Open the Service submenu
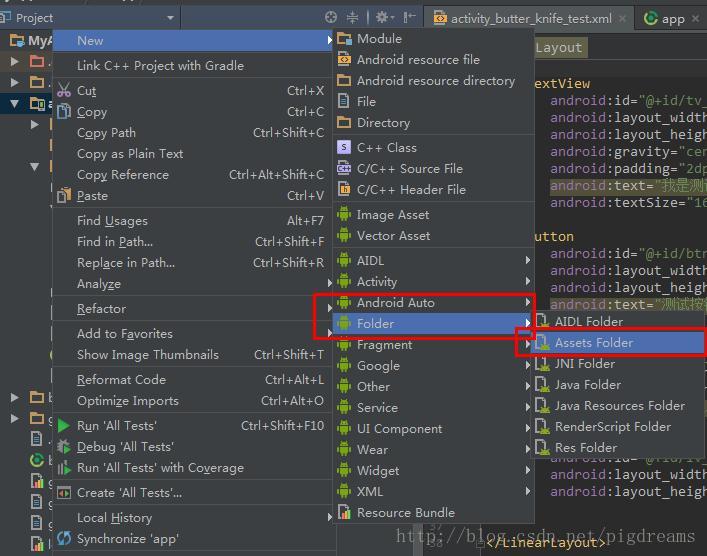Viewport: 707px width, 556px height. pyautogui.click(x=433, y=408)
